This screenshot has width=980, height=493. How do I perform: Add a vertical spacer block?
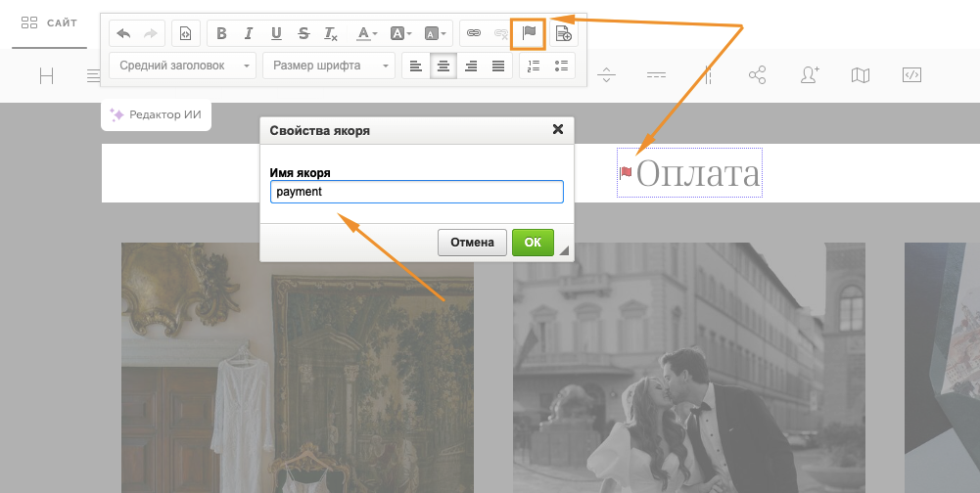click(x=606, y=75)
